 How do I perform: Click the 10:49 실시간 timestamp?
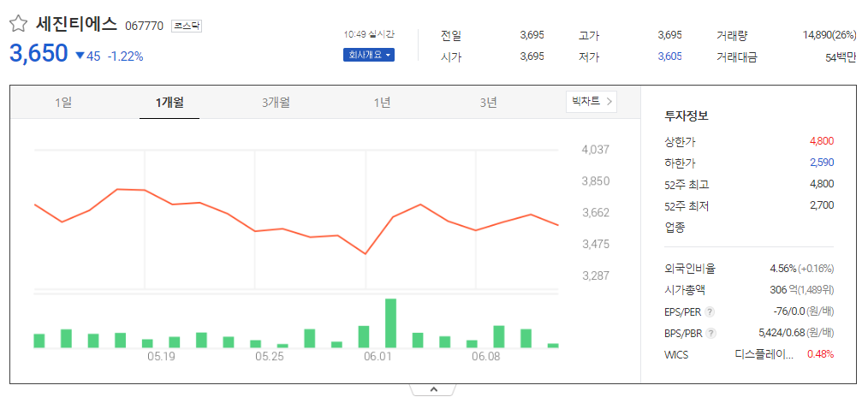point(369,34)
